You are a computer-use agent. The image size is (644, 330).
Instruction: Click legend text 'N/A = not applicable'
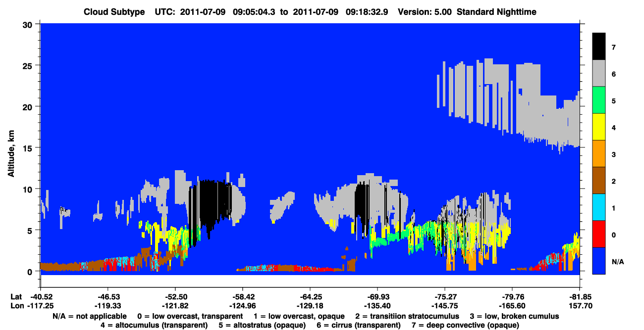(89, 316)
